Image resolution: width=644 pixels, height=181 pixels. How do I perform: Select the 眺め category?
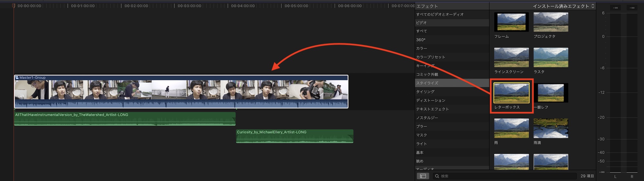coord(452,161)
